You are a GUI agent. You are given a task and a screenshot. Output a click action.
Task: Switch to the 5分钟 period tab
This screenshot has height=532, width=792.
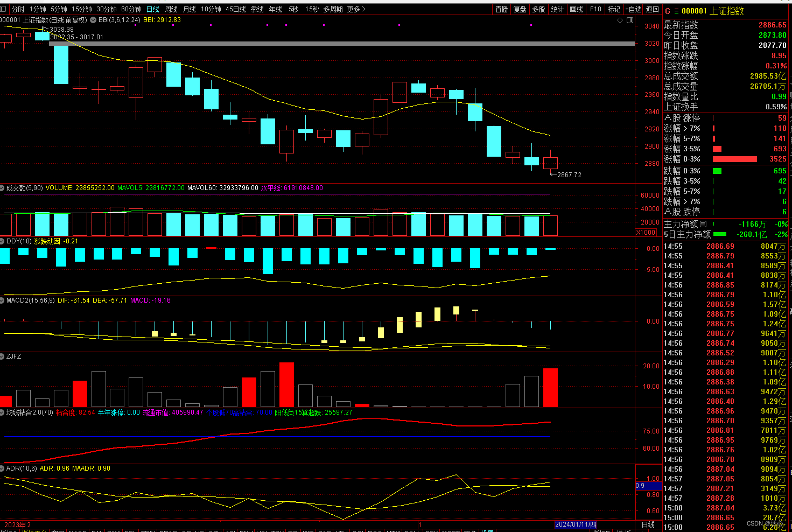coord(59,9)
